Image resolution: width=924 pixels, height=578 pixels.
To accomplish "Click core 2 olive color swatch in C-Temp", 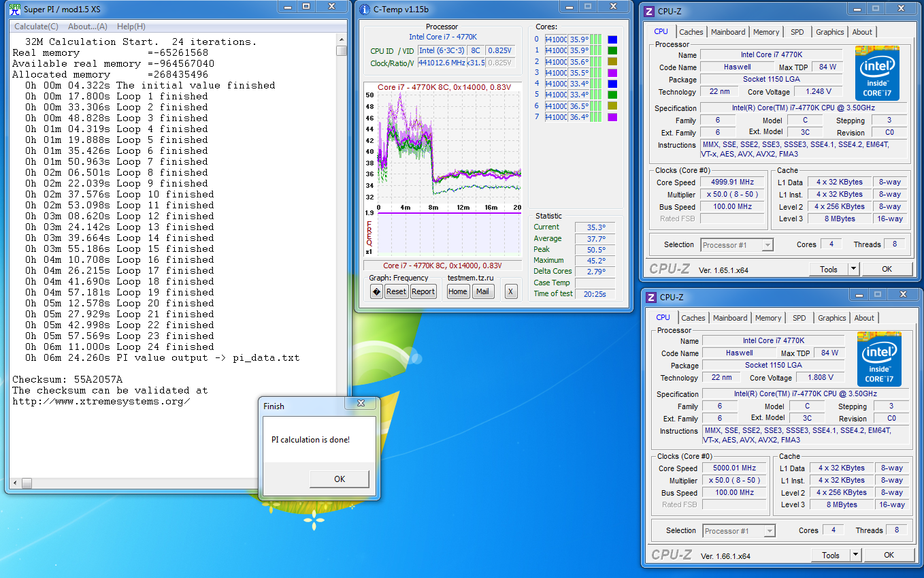I will coord(612,61).
